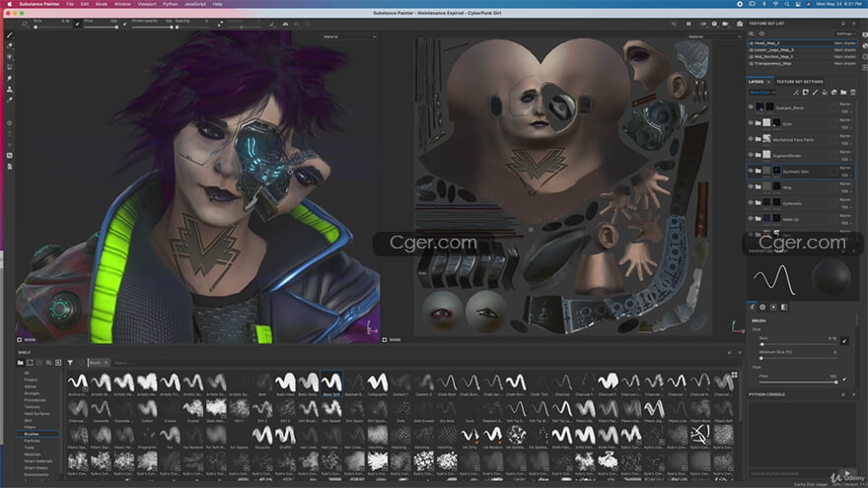
Task: Adjust the brush Size slider in top toolbar
Action: point(52,27)
